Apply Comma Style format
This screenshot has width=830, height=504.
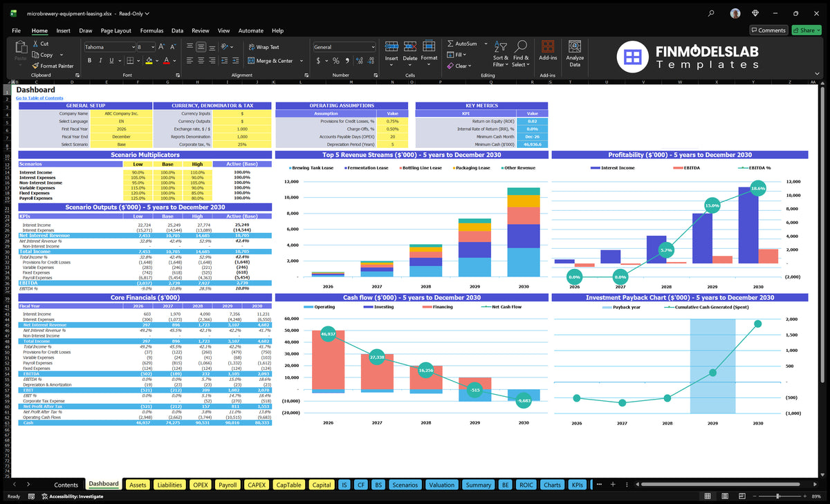(x=347, y=61)
